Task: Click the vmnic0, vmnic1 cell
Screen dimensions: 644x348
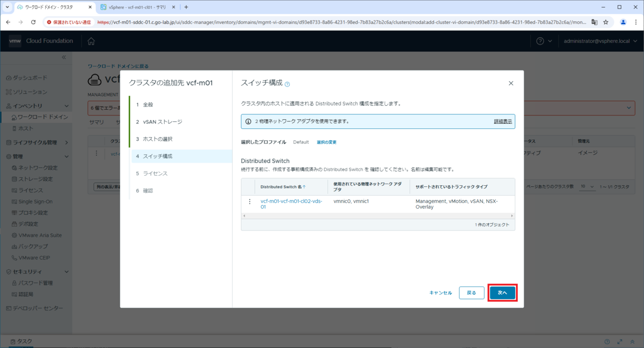Action: pyautogui.click(x=352, y=201)
